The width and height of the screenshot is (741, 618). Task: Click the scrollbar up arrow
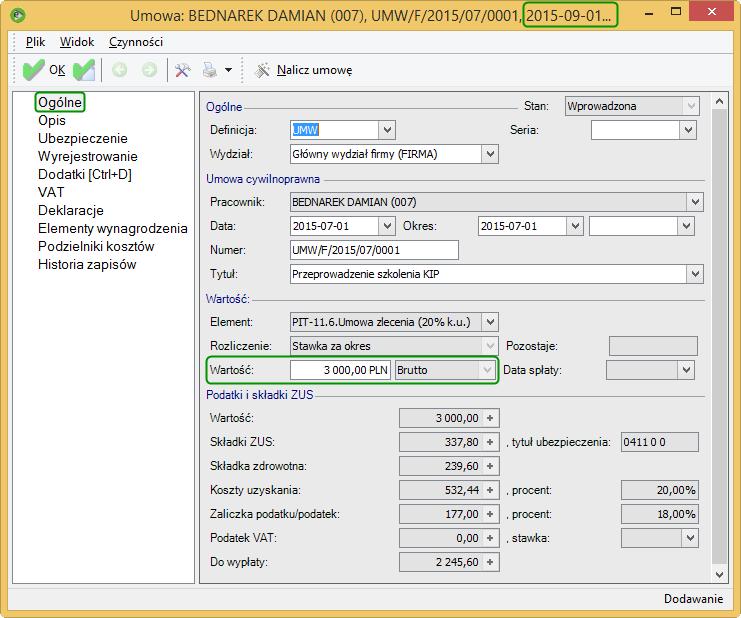(x=719, y=101)
